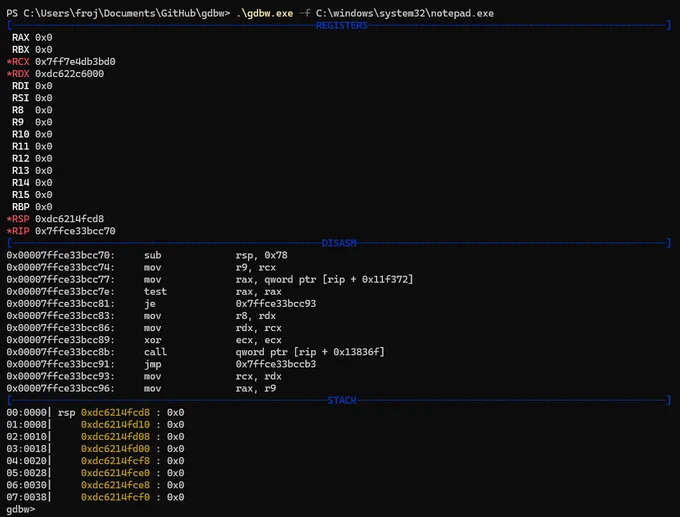Click the rsp marker in stack view
The height and width of the screenshot is (517, 680).
pos(66,412)
